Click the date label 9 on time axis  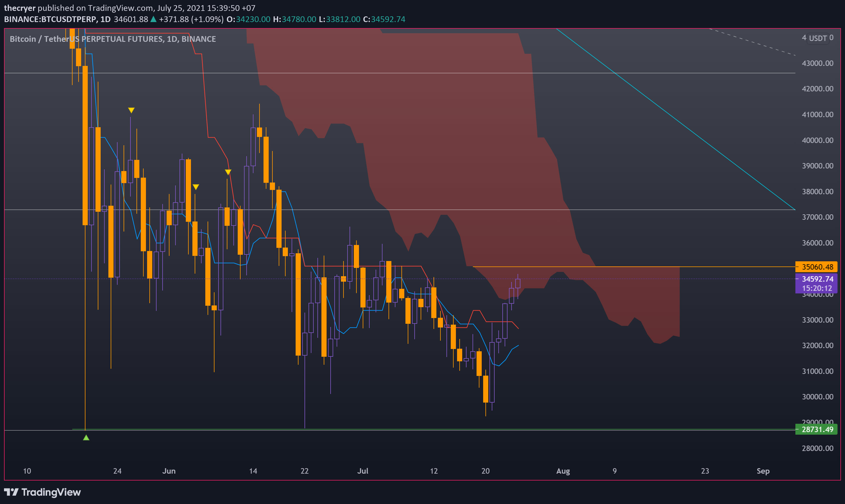(615, 471)
